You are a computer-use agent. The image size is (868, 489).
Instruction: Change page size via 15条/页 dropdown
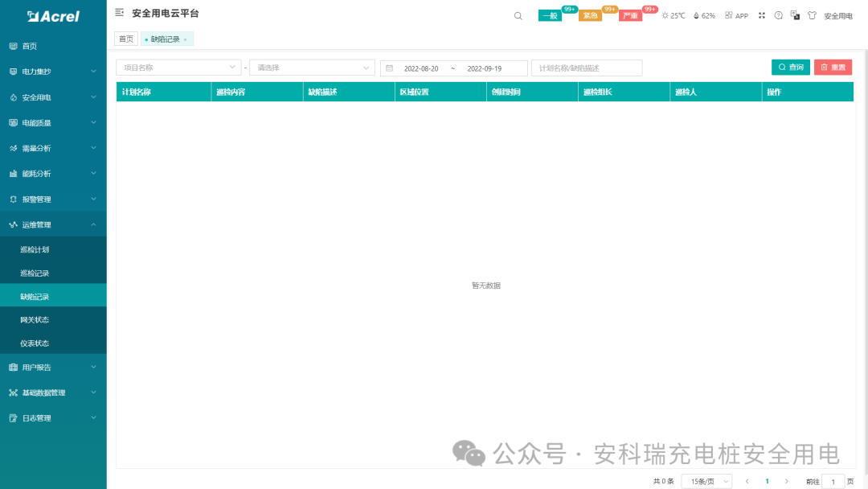(706, 480)
